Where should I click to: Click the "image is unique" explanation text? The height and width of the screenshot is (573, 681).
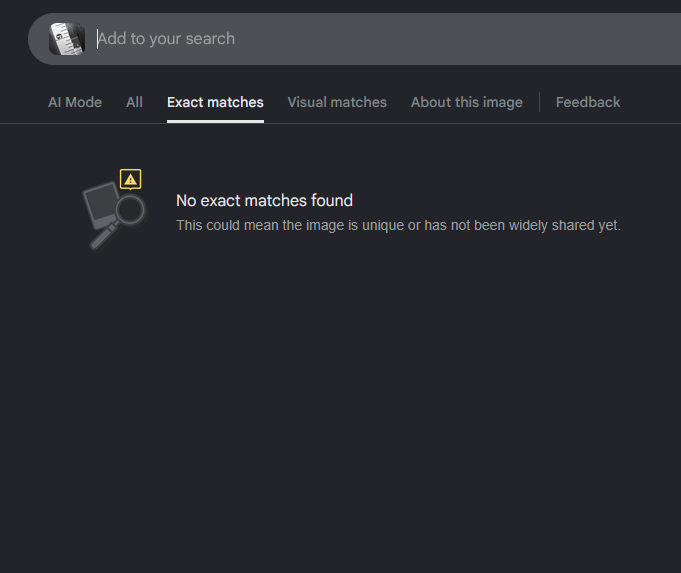(x=398, y=225)
